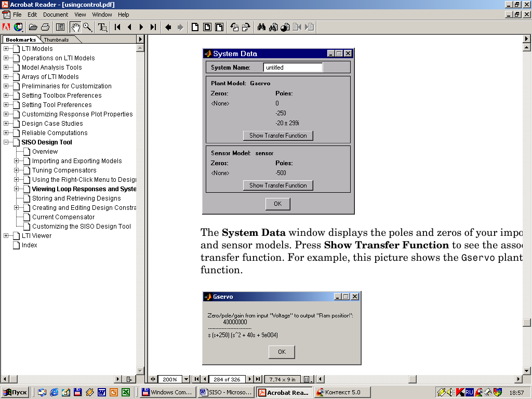The height and width of the screenshot is (399, 532).
Task: Go to previous page toolbar arrow
Action: (129, 27)
